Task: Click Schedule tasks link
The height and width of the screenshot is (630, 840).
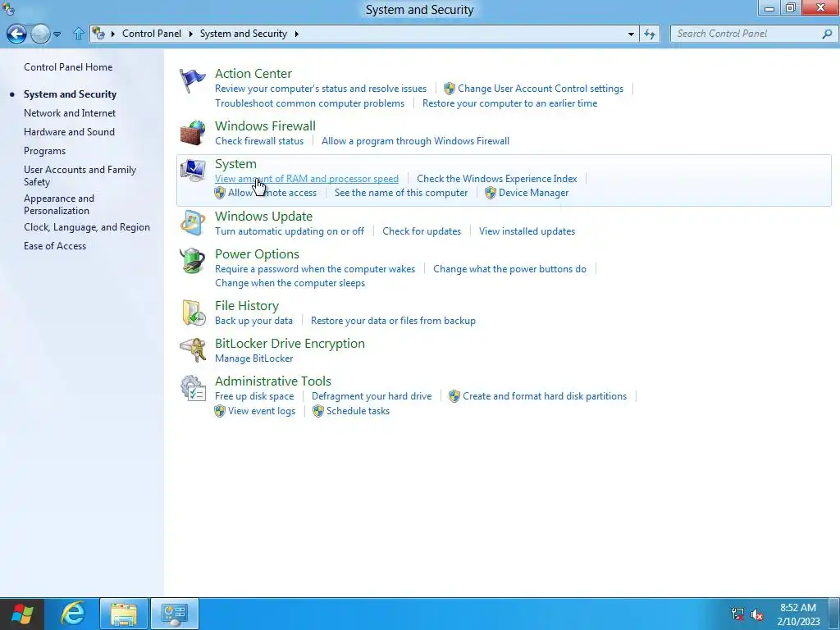Action: pos(358,411)
